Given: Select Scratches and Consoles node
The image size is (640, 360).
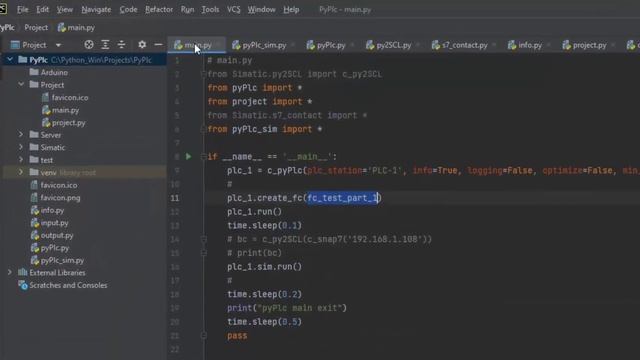Looking at the screenshot, I should coord(68,285).
